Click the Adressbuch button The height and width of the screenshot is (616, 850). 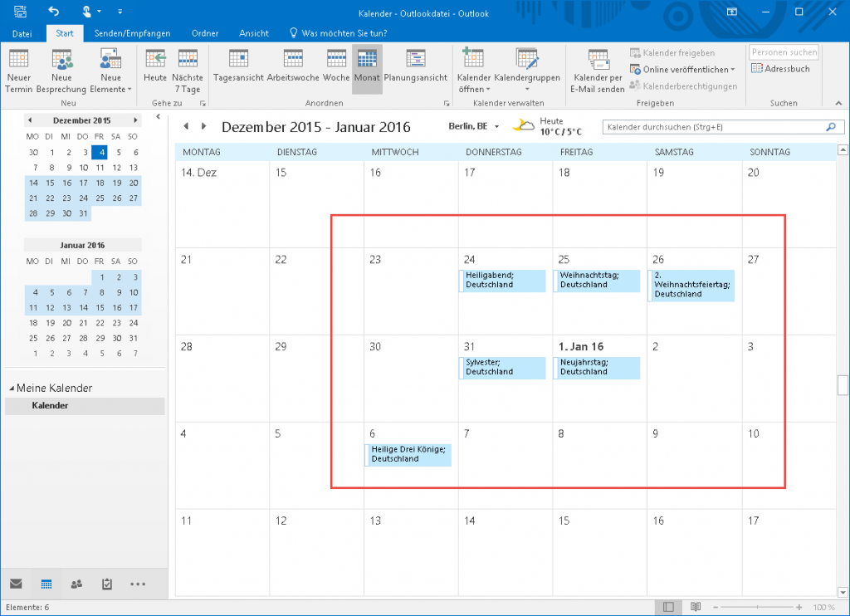pyautogui.click(x=780, y=69)
